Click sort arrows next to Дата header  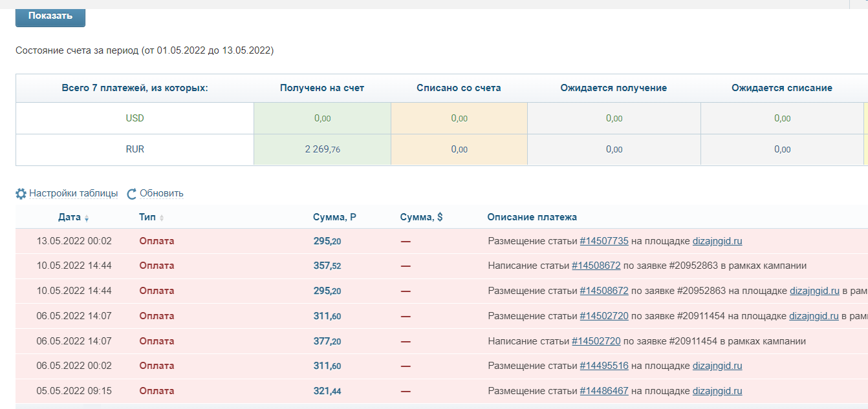pos(87,218)
